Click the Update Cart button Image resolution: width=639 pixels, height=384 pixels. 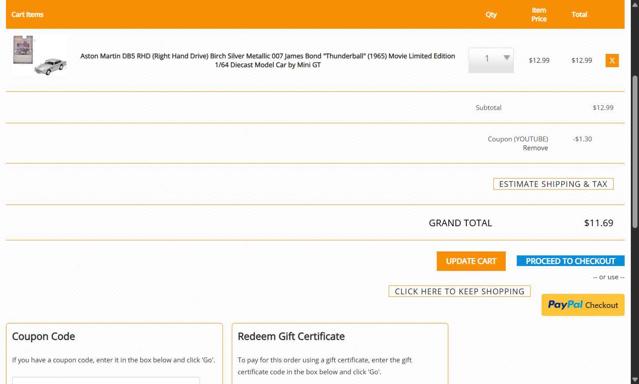[471, 261]
